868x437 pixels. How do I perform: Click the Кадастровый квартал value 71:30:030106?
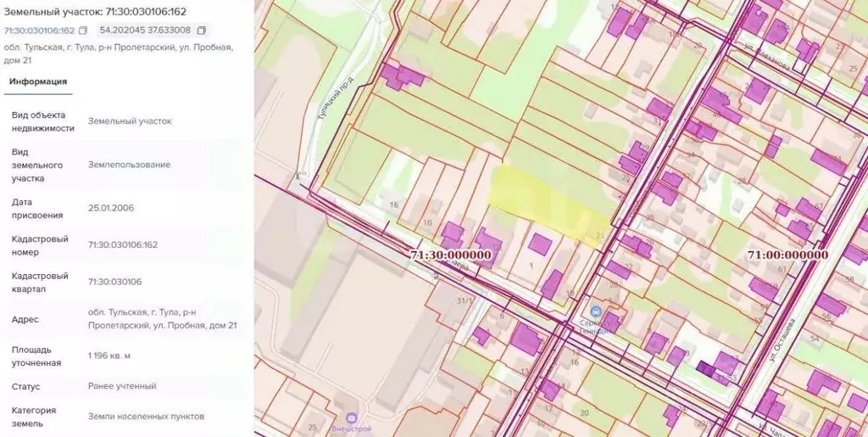point(114,282)
